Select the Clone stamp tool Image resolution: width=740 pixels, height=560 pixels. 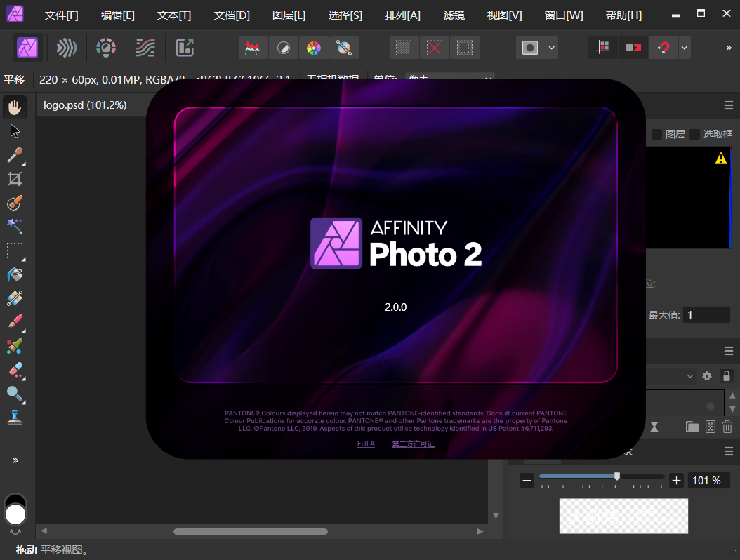click(15, 418)
